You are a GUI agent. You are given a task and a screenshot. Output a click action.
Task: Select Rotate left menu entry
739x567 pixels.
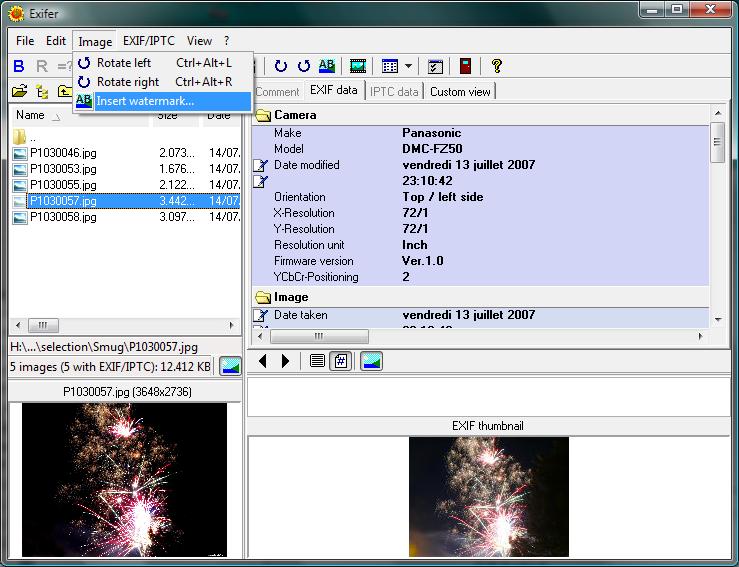tap(124, 63)
